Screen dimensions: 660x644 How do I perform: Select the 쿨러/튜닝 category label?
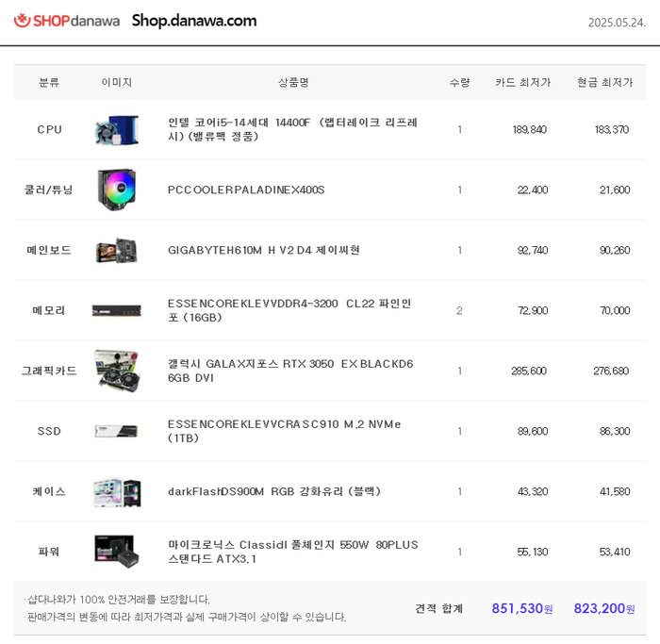click(49, 190)
